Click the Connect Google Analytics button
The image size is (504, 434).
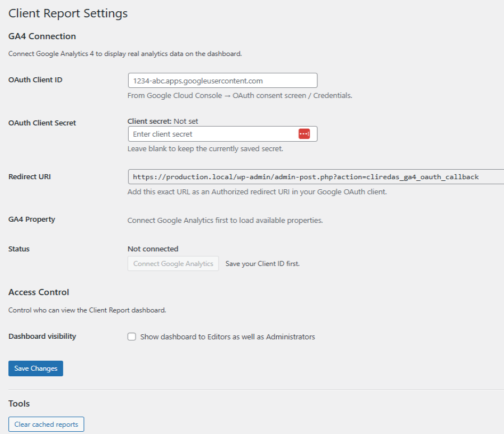pos(172,263)
